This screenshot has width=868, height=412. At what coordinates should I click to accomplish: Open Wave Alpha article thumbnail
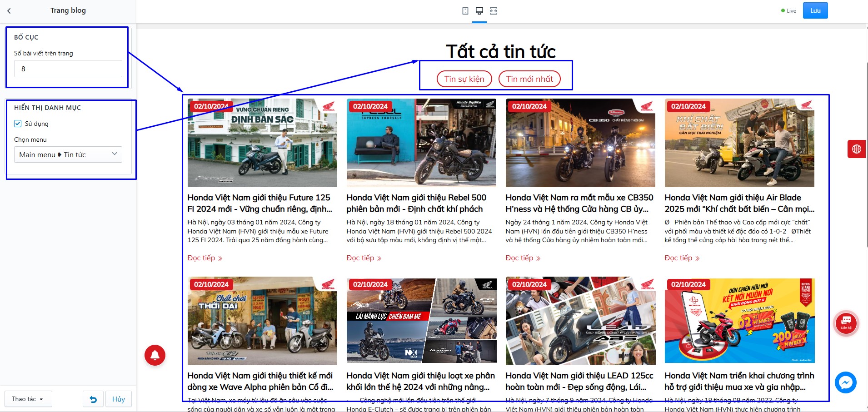click(262, 321)
